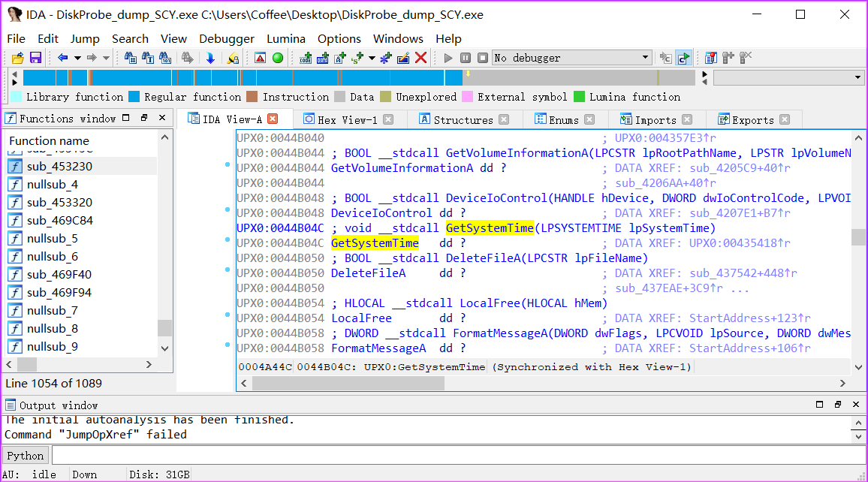Screen dimensions: 868x482
Task: Open the forward-jump history dropdown arrow
Action: 107,58
